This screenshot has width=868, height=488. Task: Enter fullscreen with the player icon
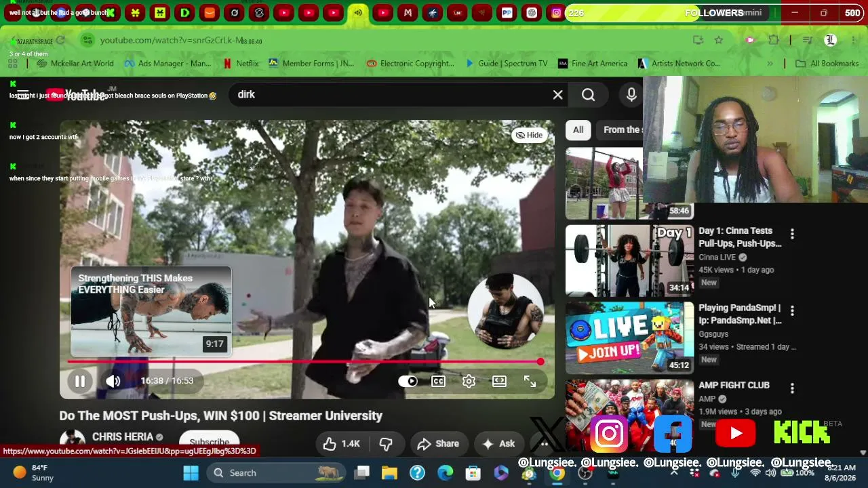(x=530, y=382)
